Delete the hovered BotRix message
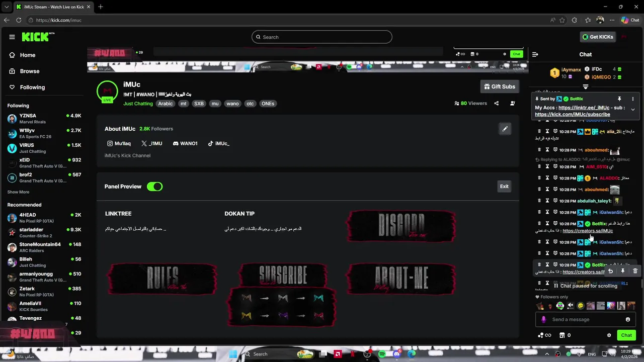This screenshot has width=644, height=362. pos(635,271)
